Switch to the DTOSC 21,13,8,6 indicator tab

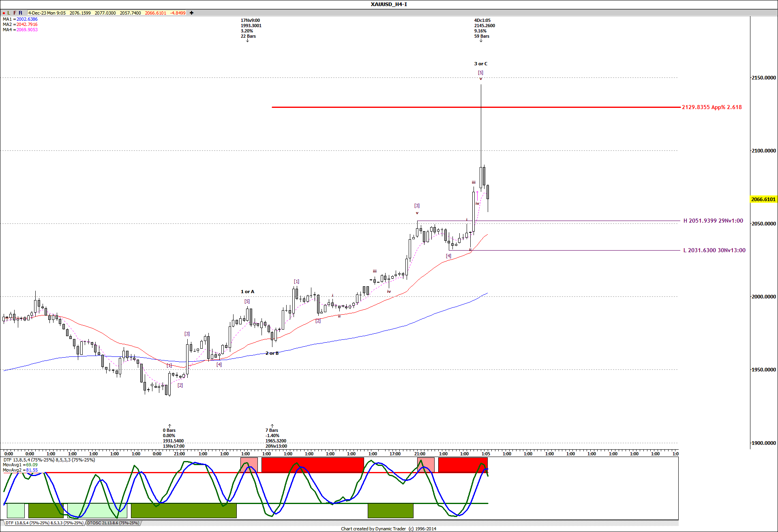point(113,523)
